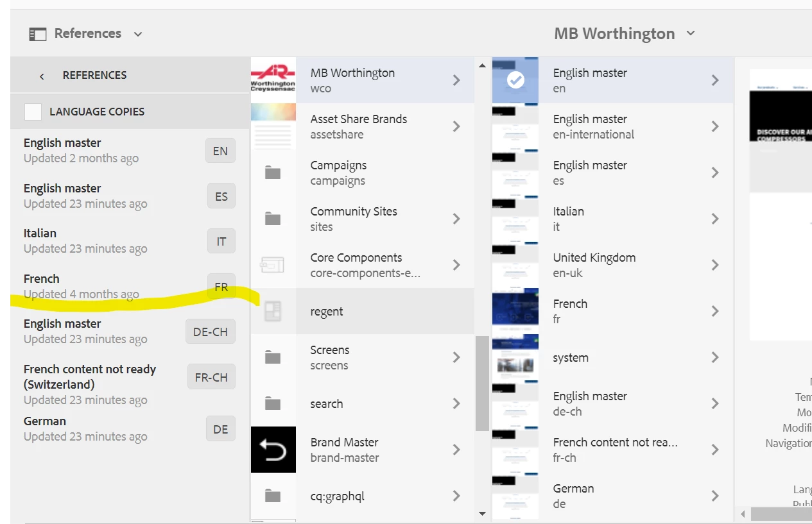Screen dimensions: 812x524
Task: Select French content not ready (Switzerland) entry
Action: 129,384
